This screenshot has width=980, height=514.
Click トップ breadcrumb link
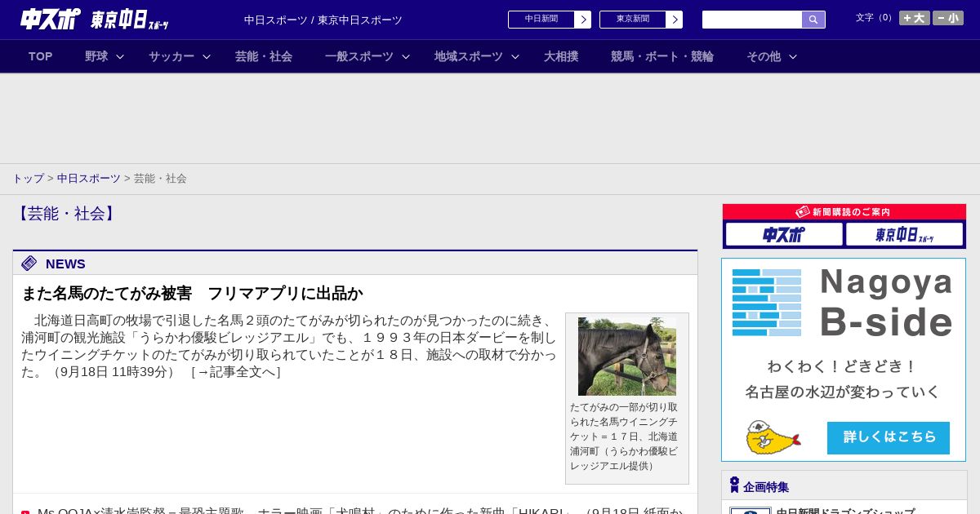[x=28, y=179]
